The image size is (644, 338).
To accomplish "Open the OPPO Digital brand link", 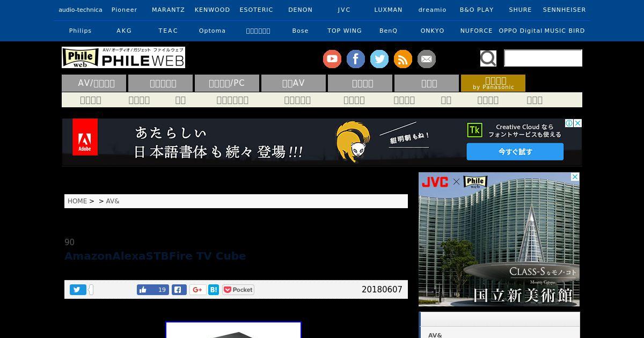I will pyautogui.click(x=521, y=31).
